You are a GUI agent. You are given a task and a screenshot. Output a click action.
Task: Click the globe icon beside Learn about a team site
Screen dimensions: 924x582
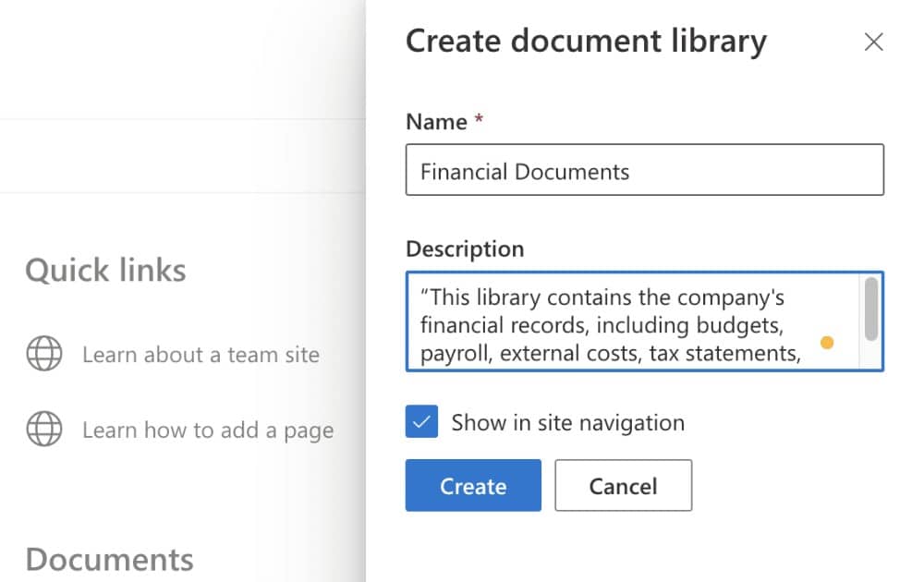[44, 354]
